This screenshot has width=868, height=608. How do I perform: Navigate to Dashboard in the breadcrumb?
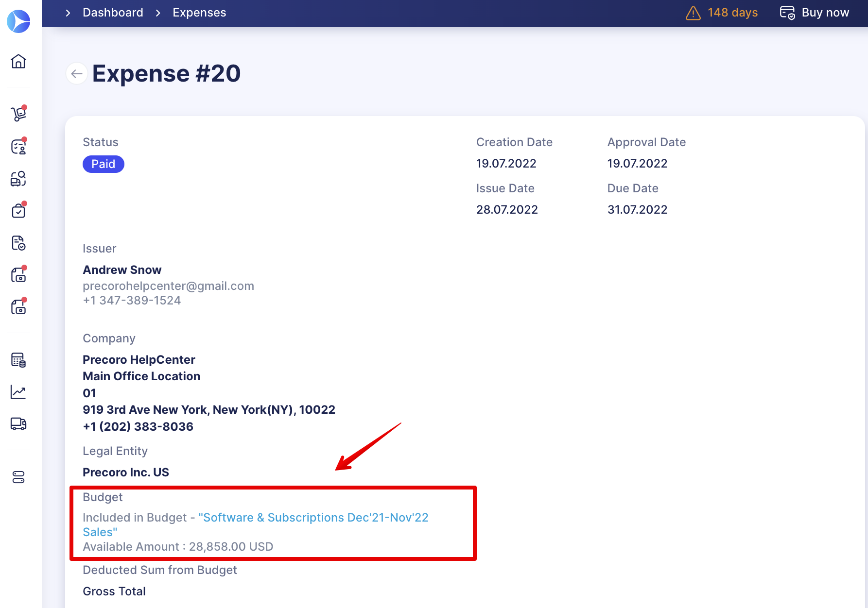click(113, 12)
